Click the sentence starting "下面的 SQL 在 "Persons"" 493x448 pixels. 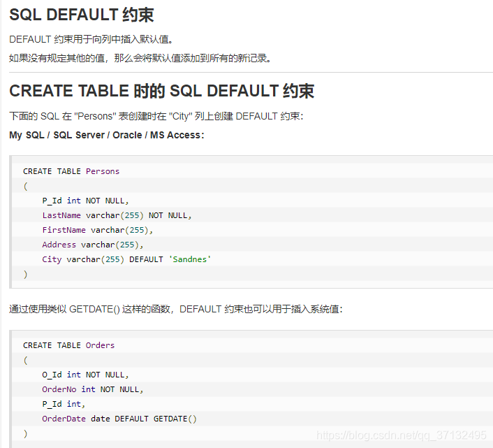coord(156,116)
